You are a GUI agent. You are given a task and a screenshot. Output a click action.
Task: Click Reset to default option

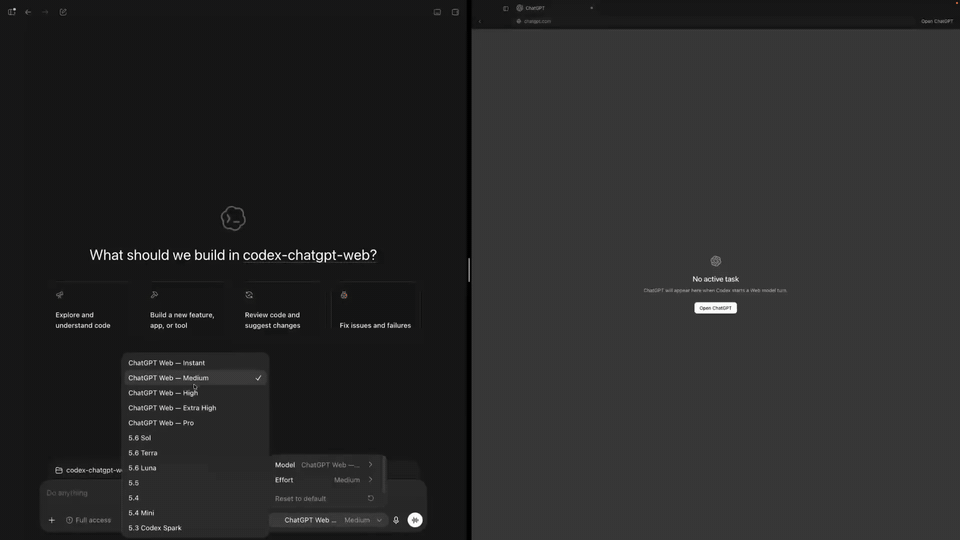(324, 498)
